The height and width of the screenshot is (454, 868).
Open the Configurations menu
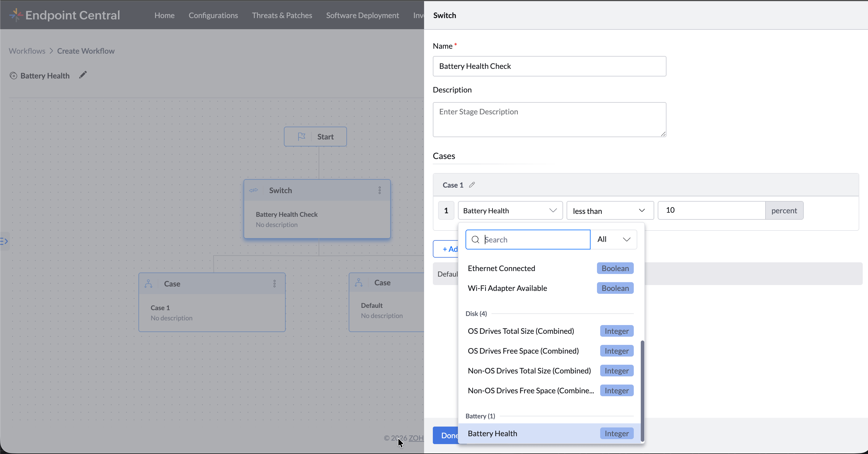point(213,15)
